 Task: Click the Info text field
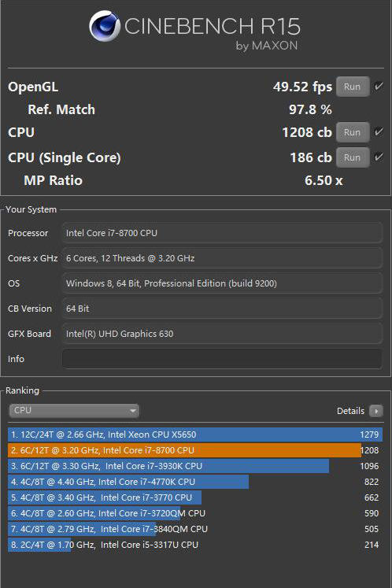coord(222,359)
